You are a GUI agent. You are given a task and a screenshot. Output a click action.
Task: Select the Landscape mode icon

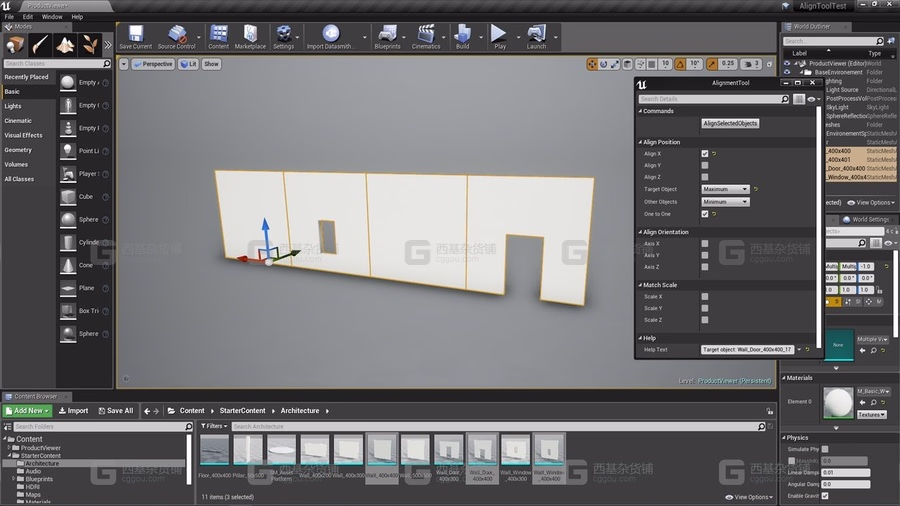[65, 44]
